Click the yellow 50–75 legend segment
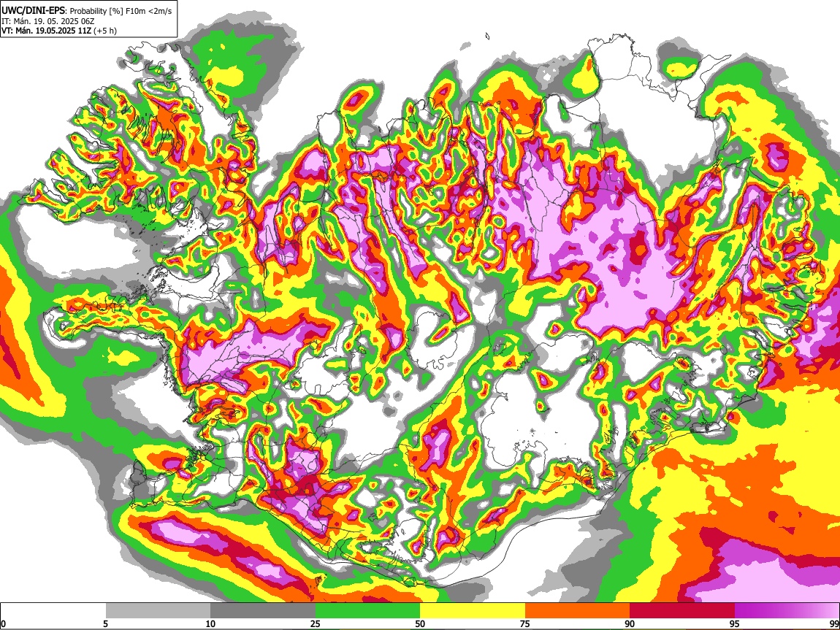840x630 pixels. [x=473, y=610]
